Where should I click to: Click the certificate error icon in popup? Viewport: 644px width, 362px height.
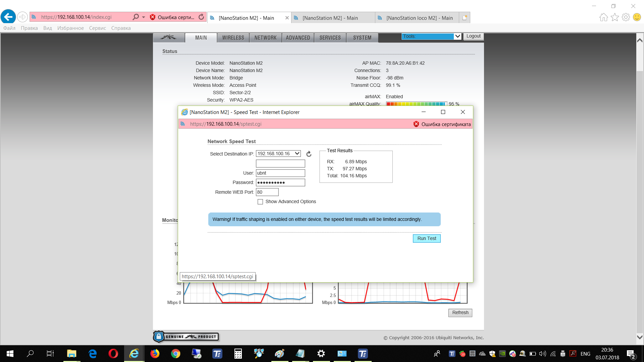pyautogui.click(x=416, y=124)
